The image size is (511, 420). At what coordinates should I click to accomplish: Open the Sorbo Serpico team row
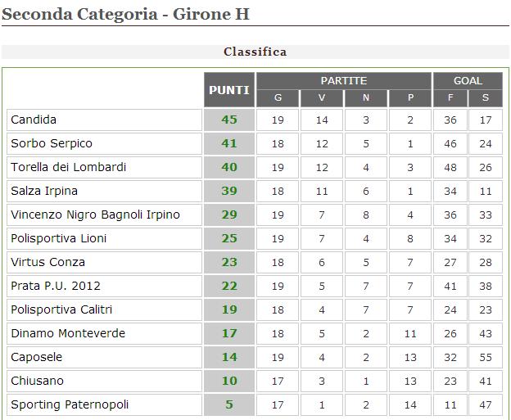coord(52,144)
